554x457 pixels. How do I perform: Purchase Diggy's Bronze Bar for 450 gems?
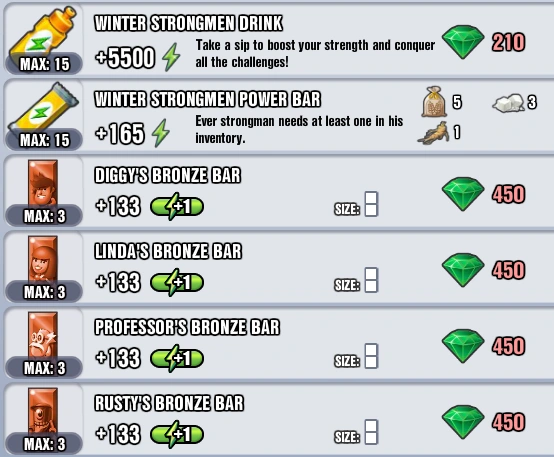pyautogui.click(x=483, y=194)
